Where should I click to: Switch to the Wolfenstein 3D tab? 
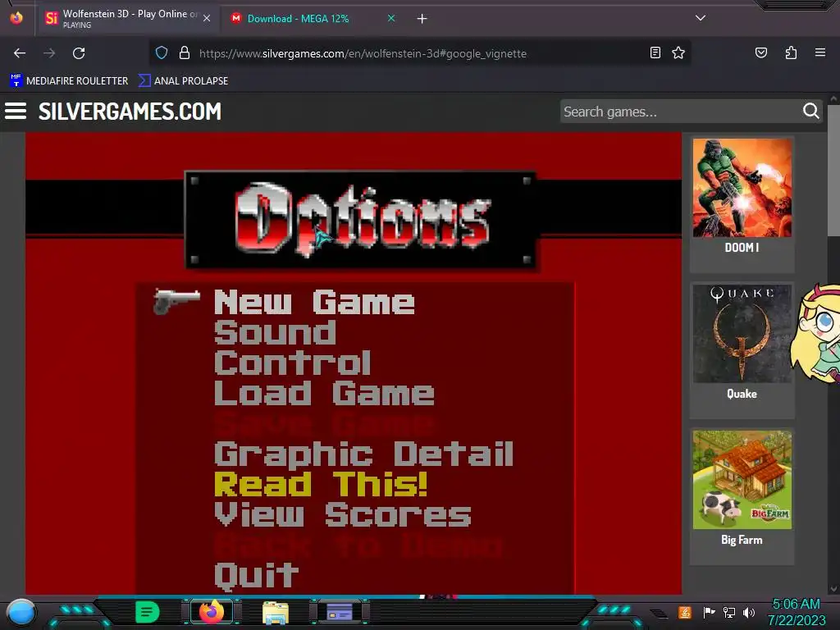[127, 19]
